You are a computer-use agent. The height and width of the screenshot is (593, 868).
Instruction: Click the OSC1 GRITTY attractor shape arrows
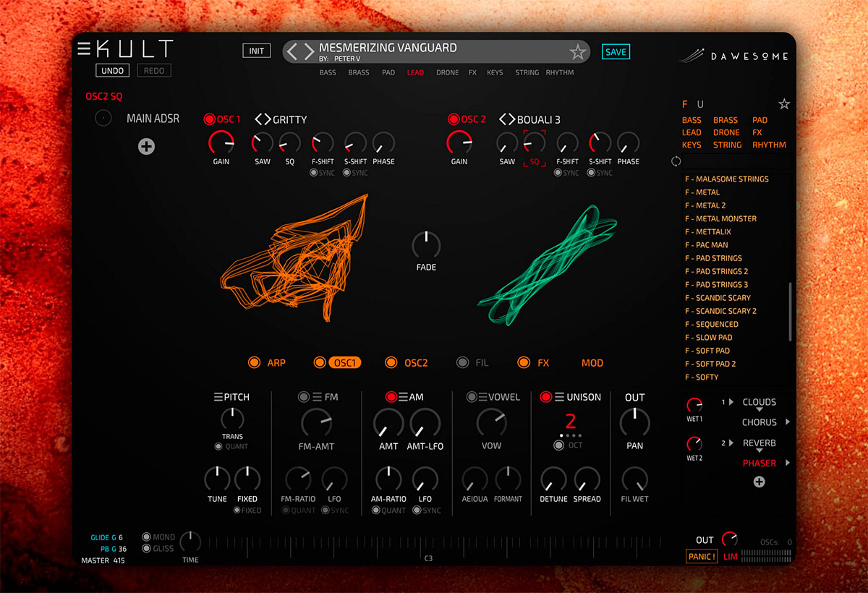point(263,119)
